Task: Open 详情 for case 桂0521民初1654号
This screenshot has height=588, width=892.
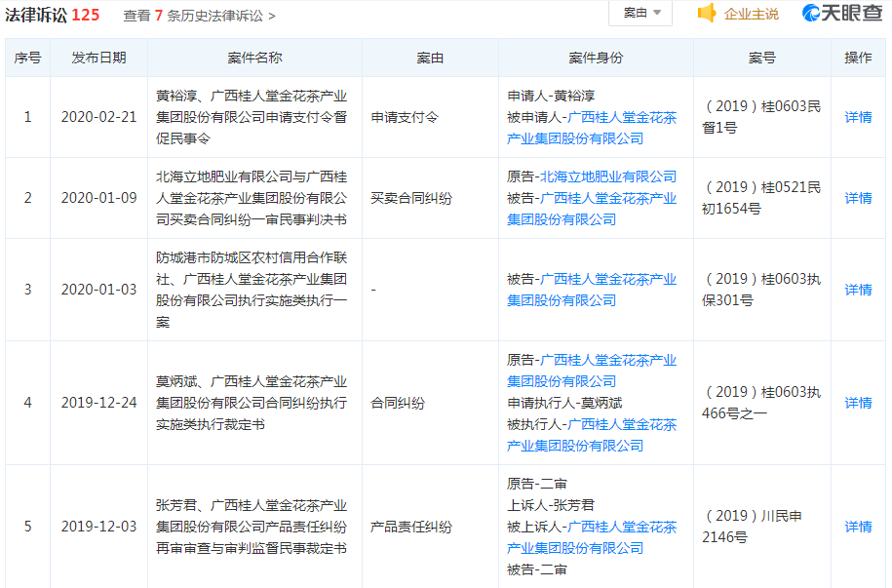Action: point(858,198)
